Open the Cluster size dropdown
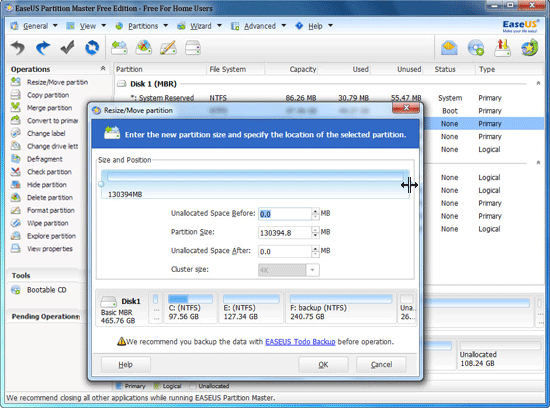The width and height of the screenshot is (550, 408). 312,270
